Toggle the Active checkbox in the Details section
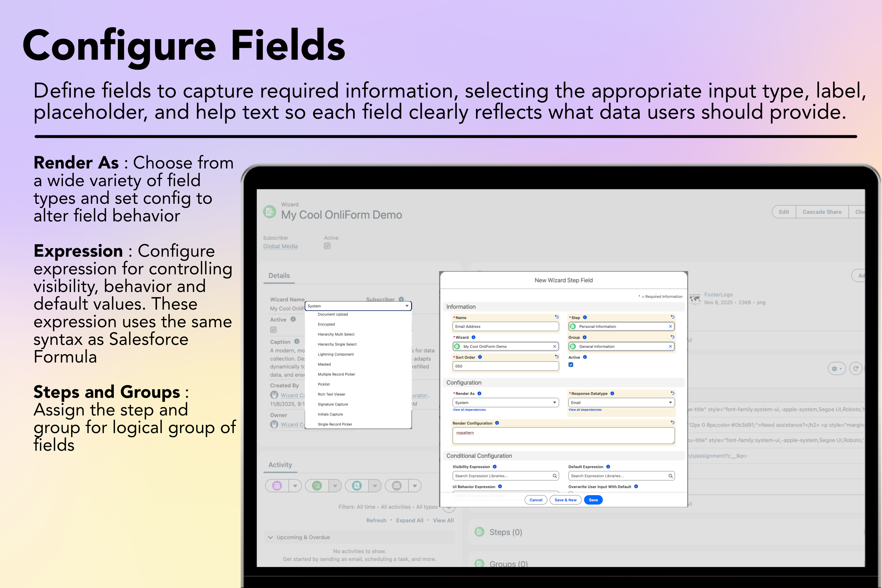Viewport: 882px width, 588px height. [273, 330]
